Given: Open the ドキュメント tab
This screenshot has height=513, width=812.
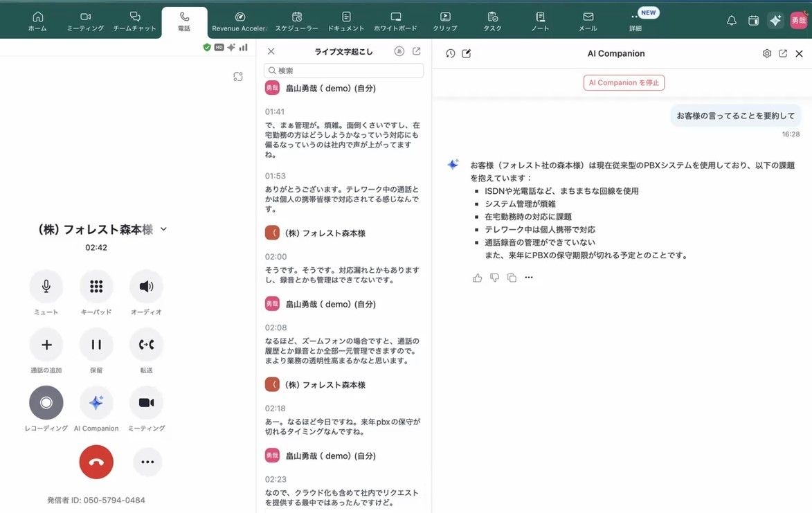Looking at the screenshot, I should pos(346,21).
